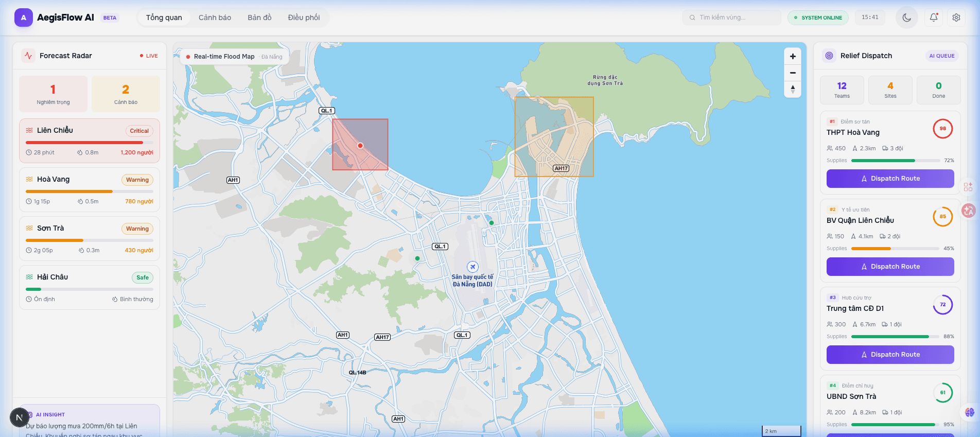This screenshot has height=437, width=980.
Task: Expand the Hoà Vang warning card
Action: (90, 190)
